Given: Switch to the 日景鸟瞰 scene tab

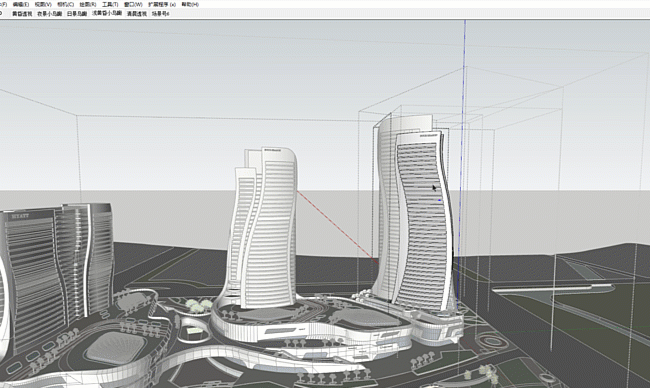Looking at the screenshot, I should click(77, 14).
